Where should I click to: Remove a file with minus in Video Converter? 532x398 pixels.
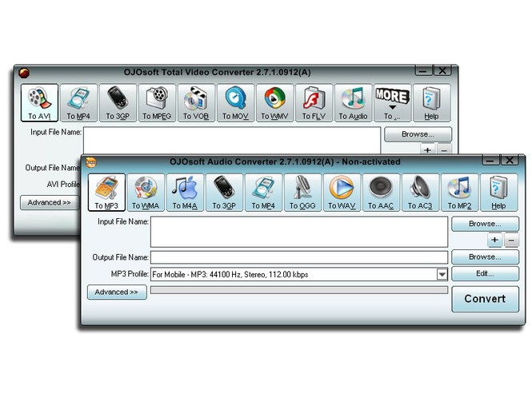click(444, 149)
